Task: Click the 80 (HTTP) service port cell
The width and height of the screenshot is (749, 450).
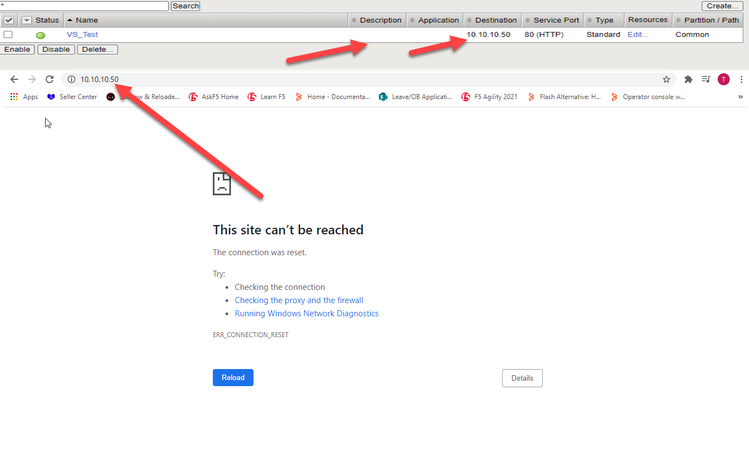Action: point(544,34)
